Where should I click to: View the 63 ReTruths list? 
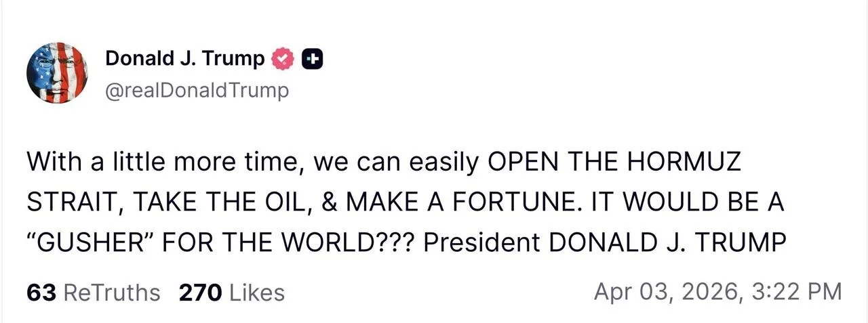(94, 293)
